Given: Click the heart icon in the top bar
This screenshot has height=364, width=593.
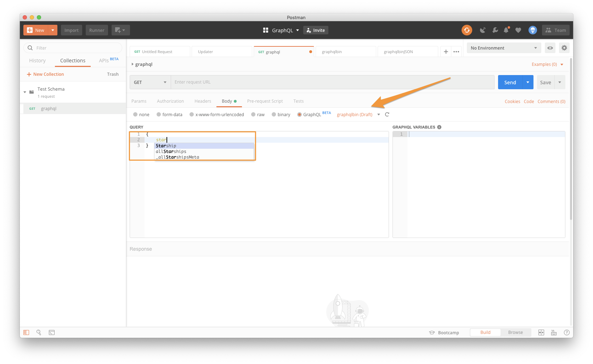Looking at the screenshot, I should click(518, 30).
